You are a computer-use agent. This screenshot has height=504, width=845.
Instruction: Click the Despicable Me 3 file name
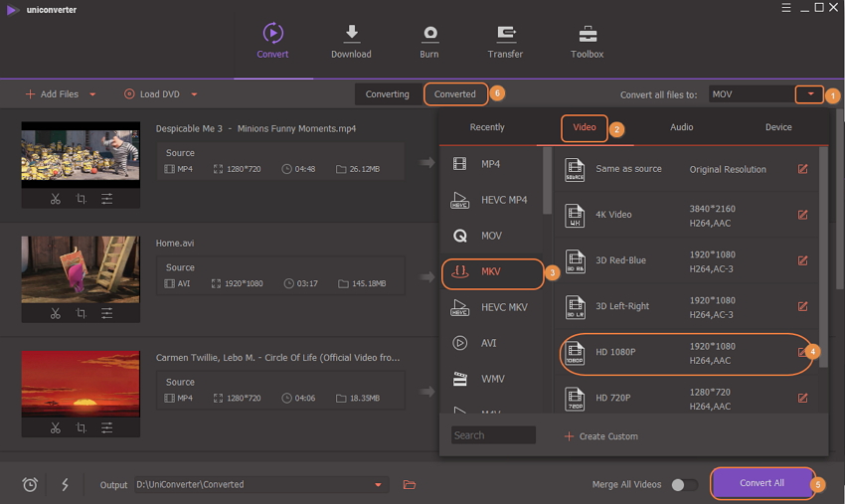coord(255,128)
